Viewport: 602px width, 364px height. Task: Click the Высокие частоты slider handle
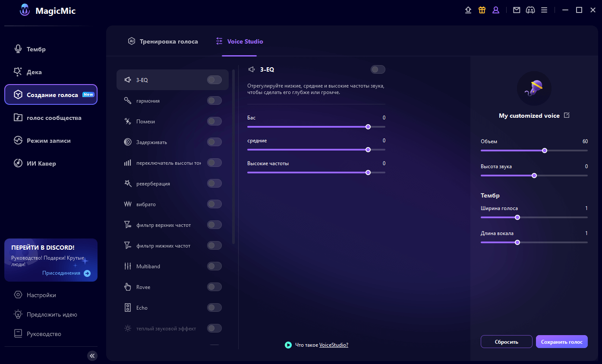coord(368,173)
